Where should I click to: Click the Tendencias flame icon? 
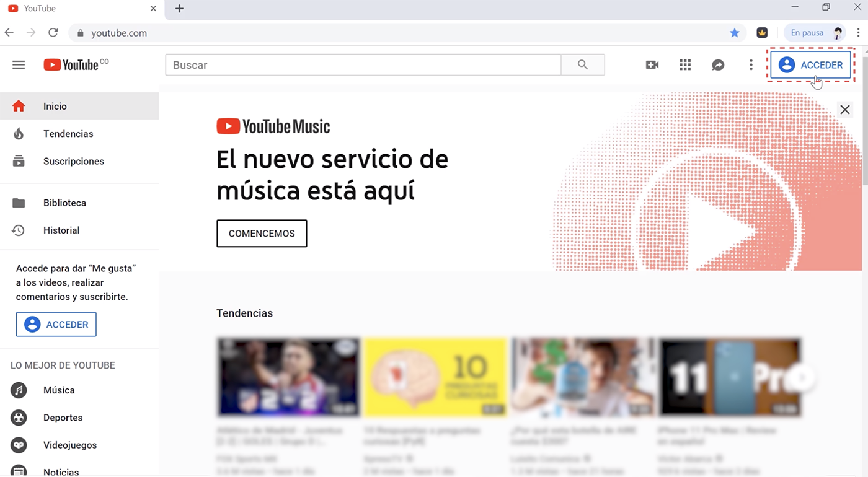point(19,133)
